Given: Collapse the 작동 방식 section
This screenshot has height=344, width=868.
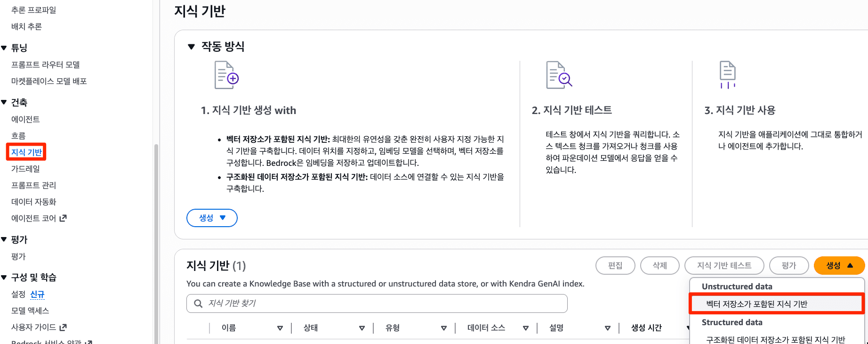Looking at the screenshot, I should 191,47.
